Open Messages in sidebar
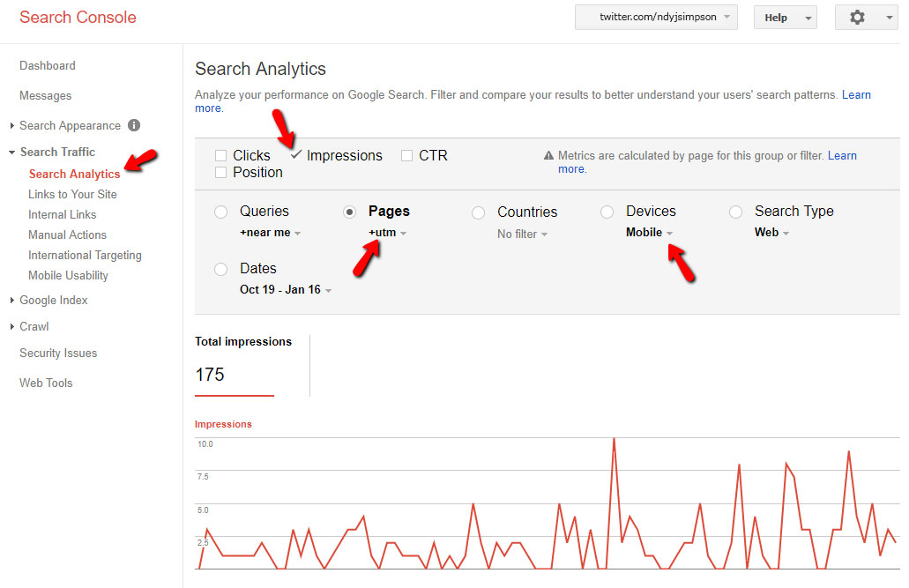This screenshot has height=588, width=909. tap(45, 96)
